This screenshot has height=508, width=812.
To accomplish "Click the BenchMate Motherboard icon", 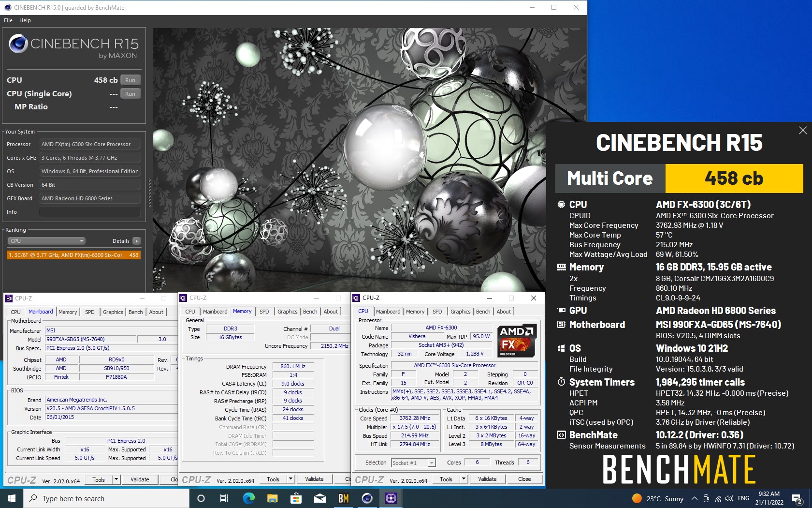I will tap(561, 325).
